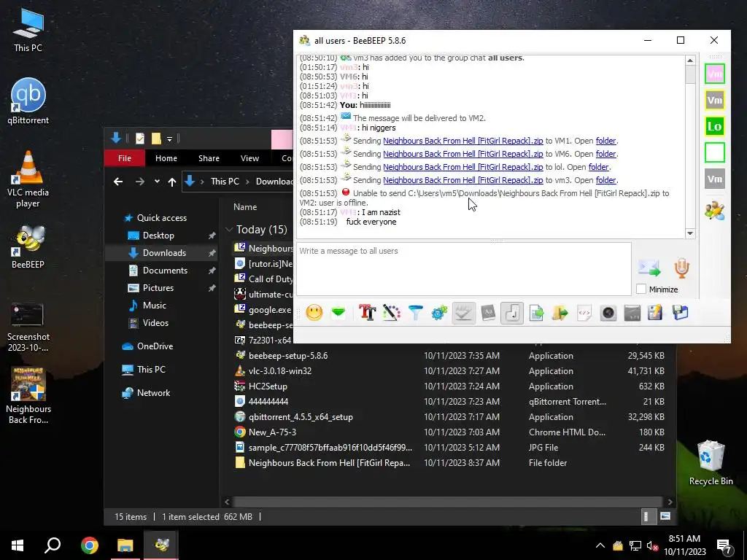Switch Explorer to large thumbnails view

tap(665, 516)
